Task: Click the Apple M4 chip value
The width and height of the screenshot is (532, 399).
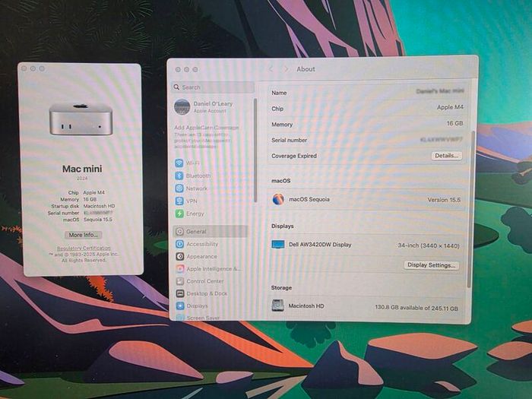Action: [450, 107]
